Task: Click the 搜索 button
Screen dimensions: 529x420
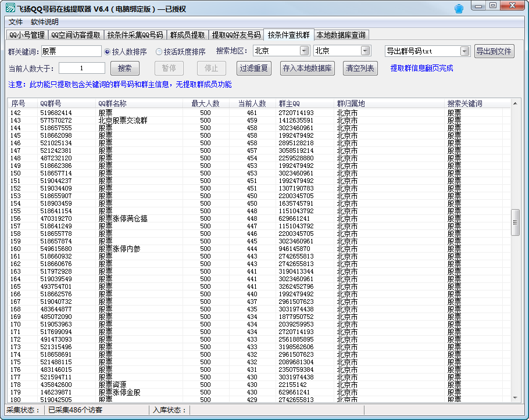Action: coord(125,69)
